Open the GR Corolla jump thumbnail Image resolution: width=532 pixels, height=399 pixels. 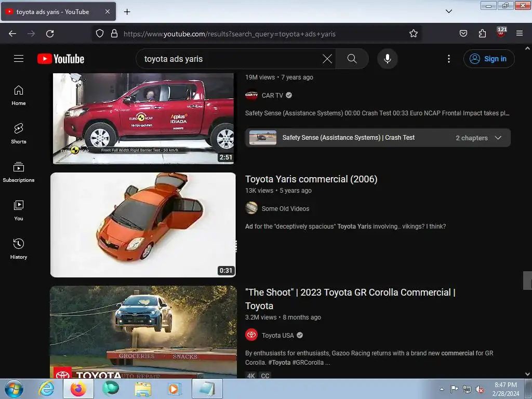[x=143, y=332]
